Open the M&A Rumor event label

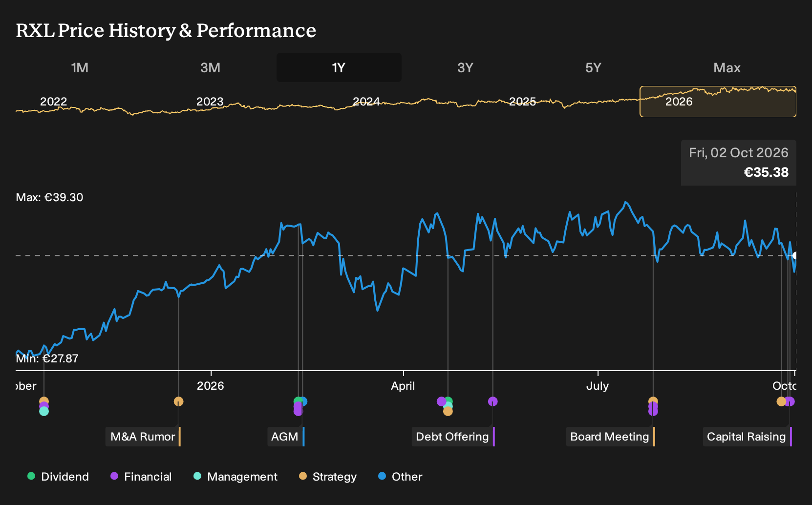(x=143, y=437)
